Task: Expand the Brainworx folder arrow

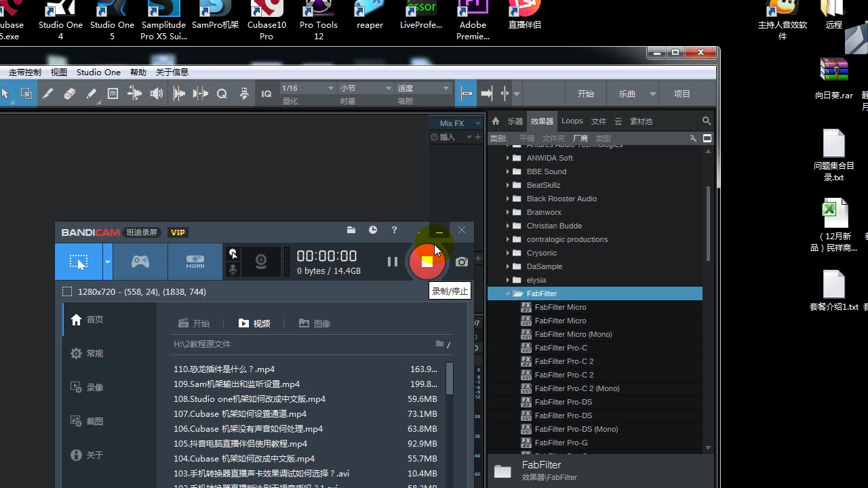Action: pyautogui.click(x=507, y=212)
